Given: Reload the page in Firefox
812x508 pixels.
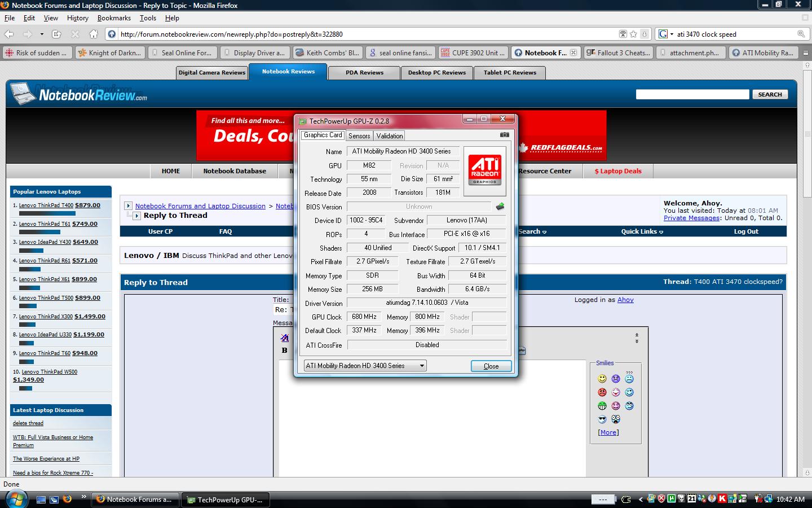Looking at the screenshot, I should tap(56, 34).
